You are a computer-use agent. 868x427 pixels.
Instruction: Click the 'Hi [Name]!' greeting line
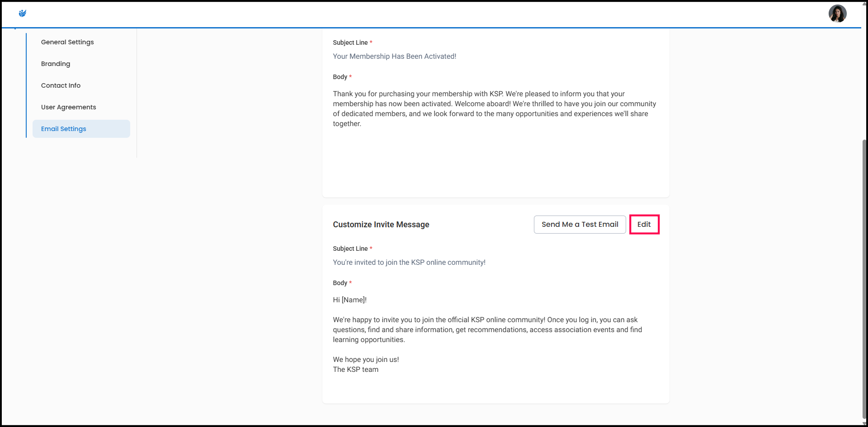[x=349, y=300]
